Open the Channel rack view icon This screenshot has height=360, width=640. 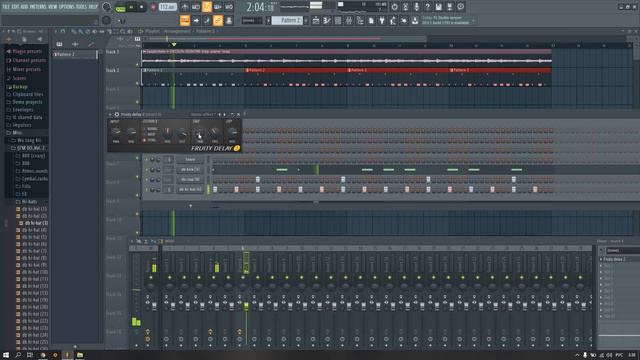click(x=338, y=20)
